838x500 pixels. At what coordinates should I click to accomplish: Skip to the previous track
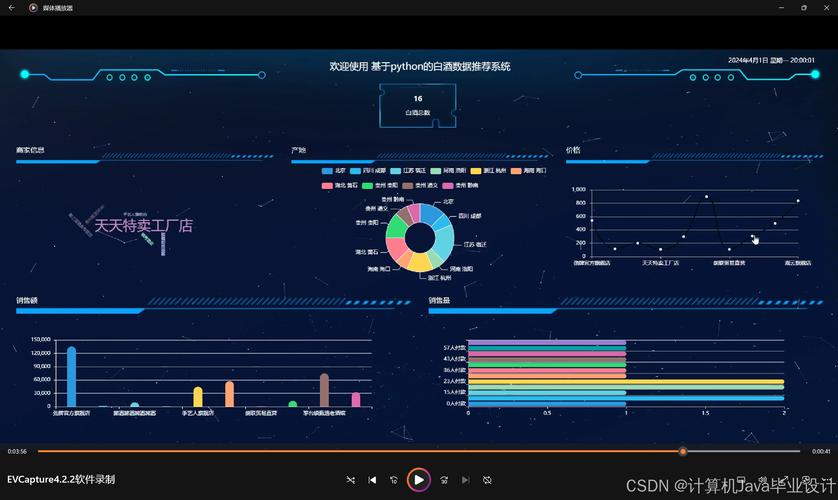pos(372,480)
